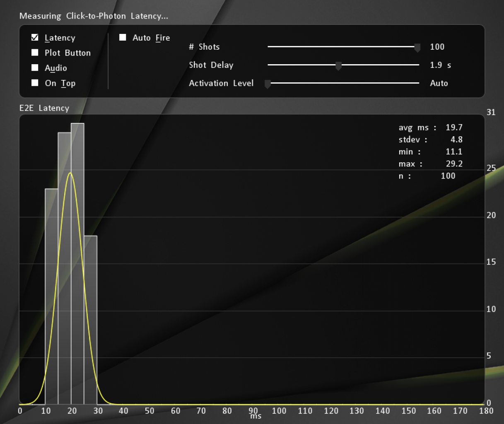Click the y-axis label '25'
The width and height of the screenshot is (504, 424).
point(491,168)
